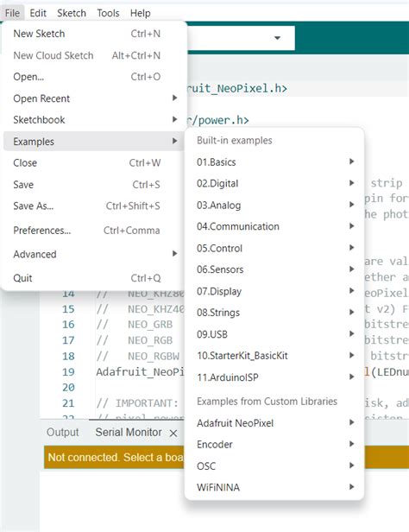Open the Help menu

coord(141,13)
